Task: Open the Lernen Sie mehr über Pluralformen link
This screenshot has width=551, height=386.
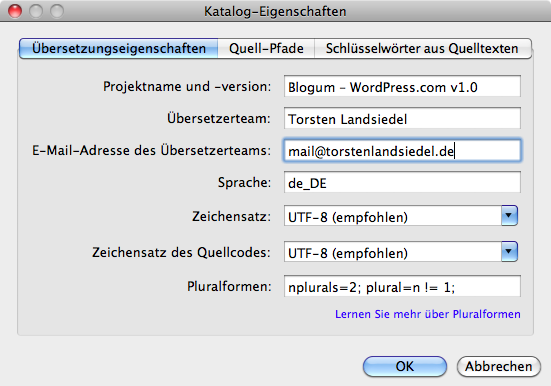Action: tap(428, 314)
